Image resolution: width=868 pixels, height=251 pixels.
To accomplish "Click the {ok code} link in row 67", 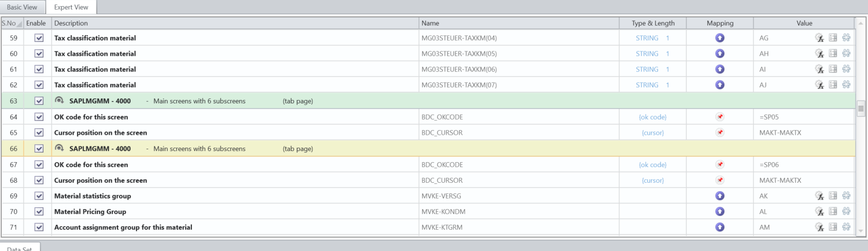I will [x=653, y=165].
